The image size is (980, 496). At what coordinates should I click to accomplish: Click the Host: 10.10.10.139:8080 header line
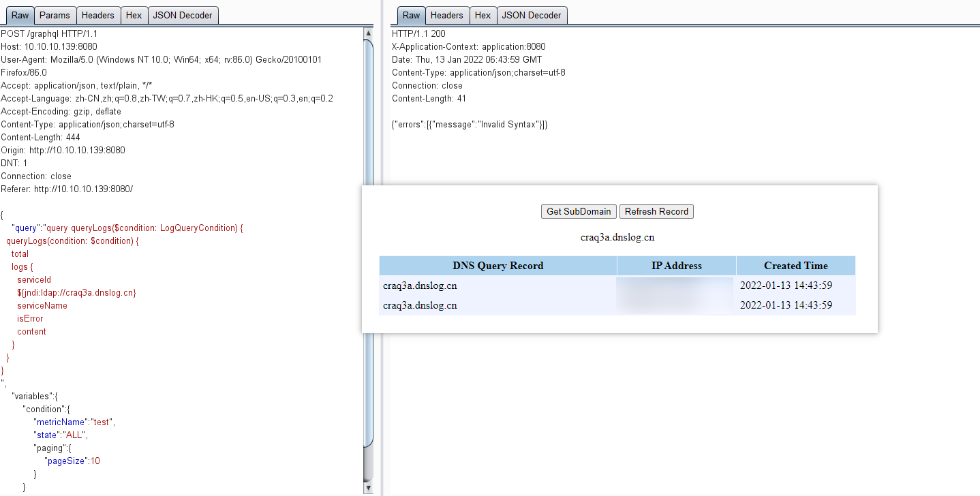point(49,46)
